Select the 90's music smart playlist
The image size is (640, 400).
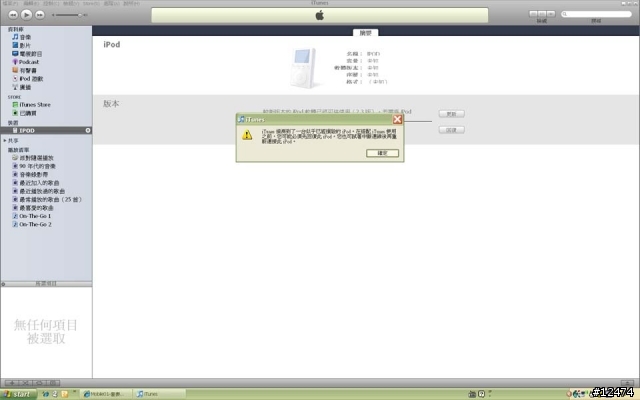[x=34, y=166]
